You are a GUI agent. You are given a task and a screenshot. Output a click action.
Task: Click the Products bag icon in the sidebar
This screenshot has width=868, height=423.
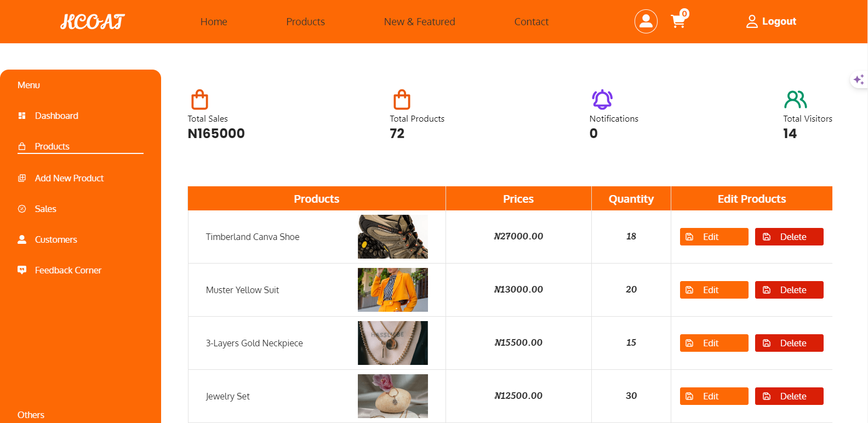click(x=21, y=146)
